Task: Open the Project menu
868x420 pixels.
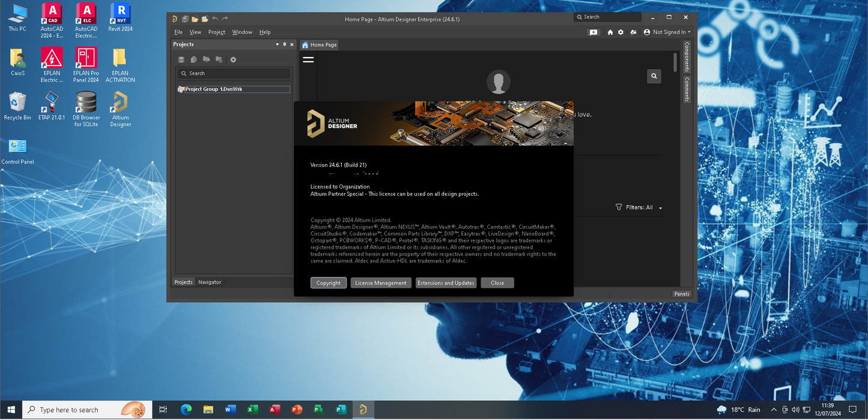Action: coord(217,32)
